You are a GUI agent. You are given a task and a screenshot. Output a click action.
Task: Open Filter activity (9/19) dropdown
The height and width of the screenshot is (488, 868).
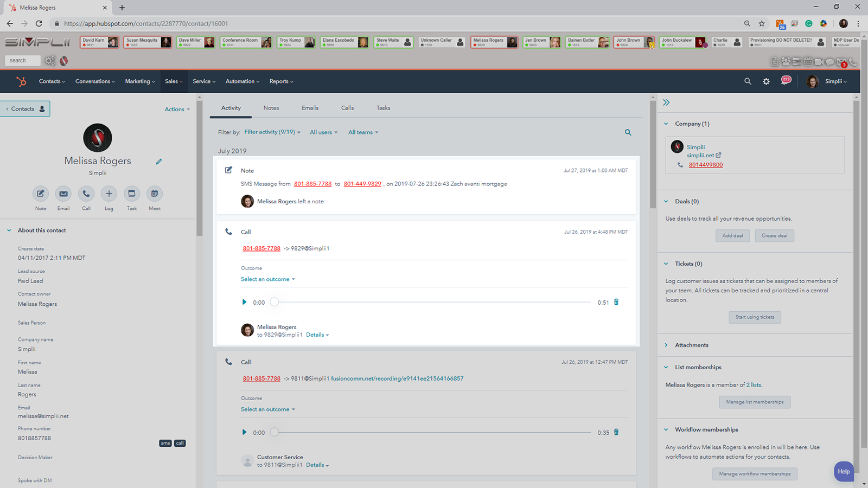coord(272,132)
